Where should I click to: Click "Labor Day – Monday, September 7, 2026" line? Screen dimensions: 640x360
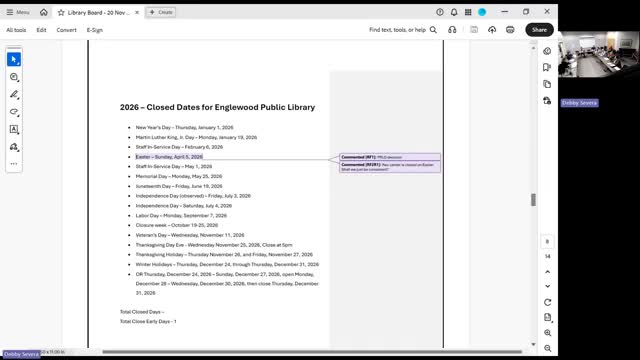point(181,216)
